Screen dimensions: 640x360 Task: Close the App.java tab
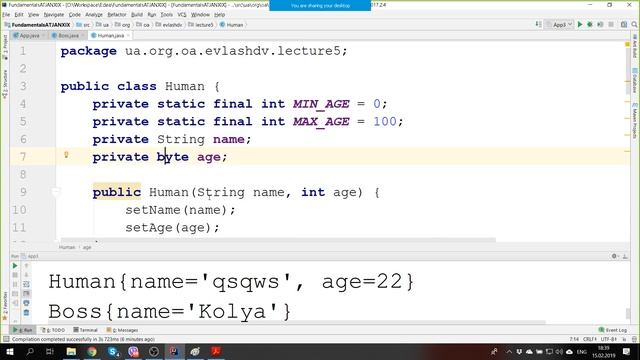click(x=43, y=36)
